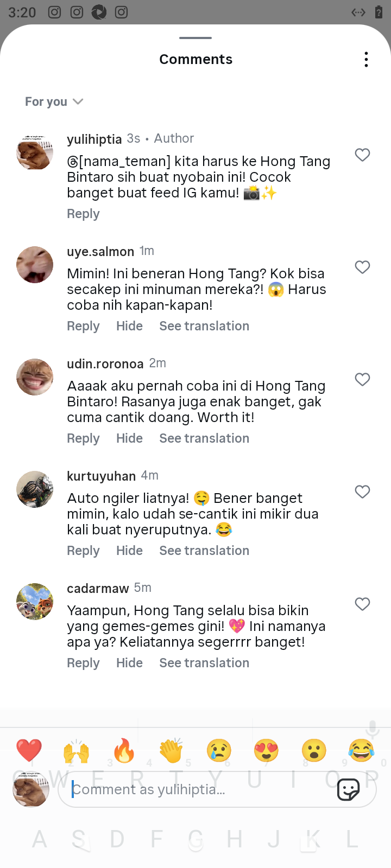Image resolution: width=391 pixels, height=868 pixels.
Task: Like cadarmaw's comment with the heart
Action: pyautogui.click(x=362, y=604)
